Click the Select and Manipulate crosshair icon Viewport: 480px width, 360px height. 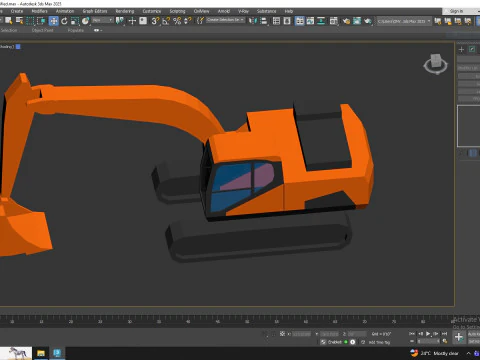(x=132, y=21)
